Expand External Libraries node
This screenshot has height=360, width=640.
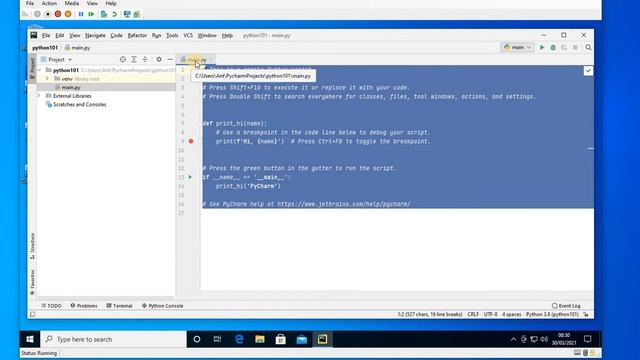coord(39,96)
